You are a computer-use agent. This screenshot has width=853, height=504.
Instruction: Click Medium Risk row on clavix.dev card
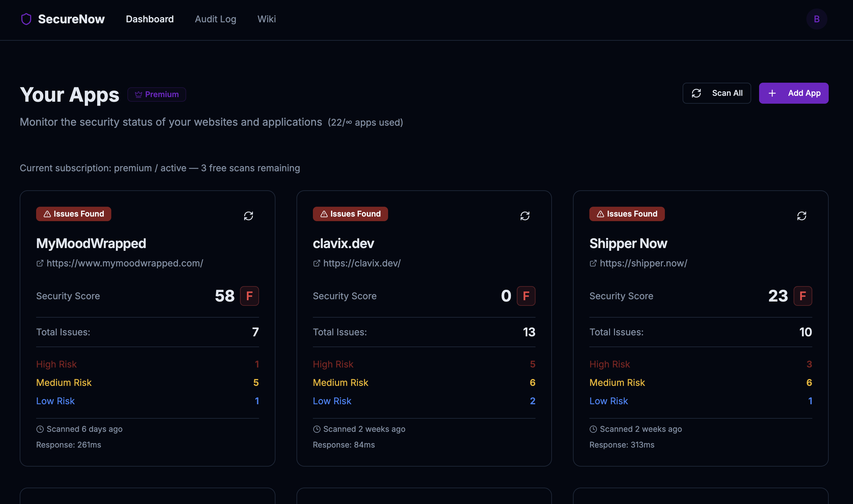coord(424,382)
